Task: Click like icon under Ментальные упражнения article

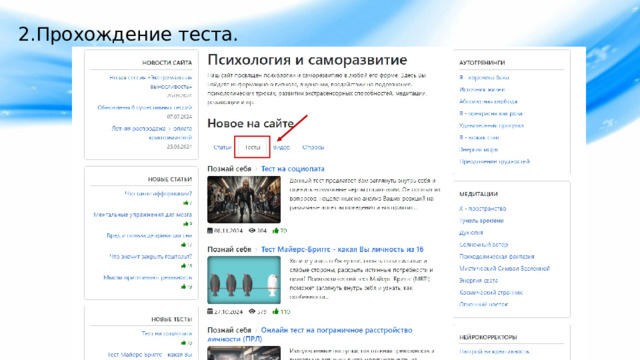Action: 186,224
